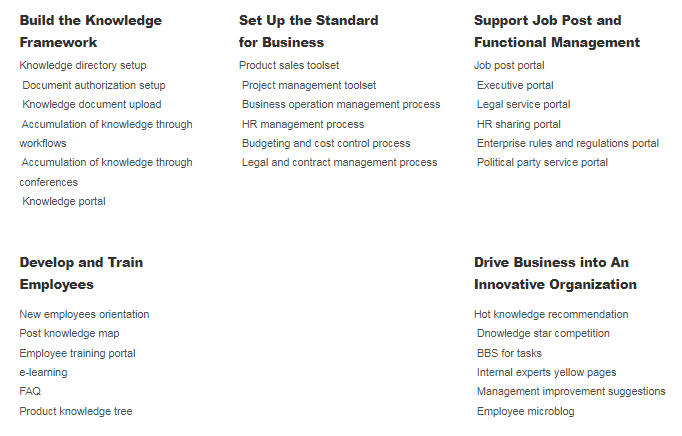Open the Product knowledge tree
682x436 pixels.
(76, 412)
